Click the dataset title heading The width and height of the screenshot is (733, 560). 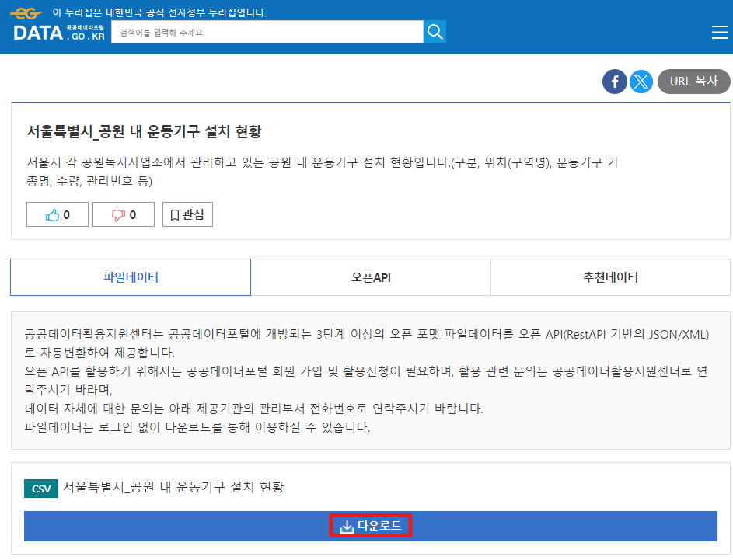point(144,132)
